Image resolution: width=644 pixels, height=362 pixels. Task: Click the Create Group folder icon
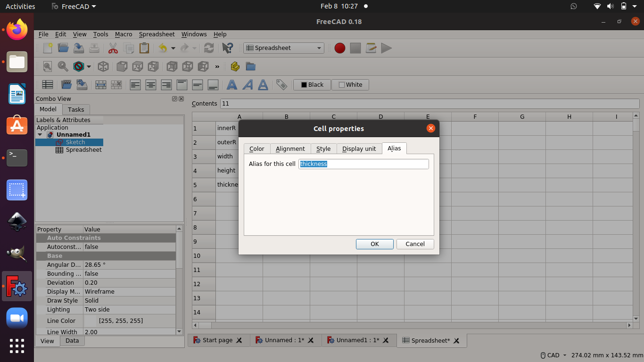pyautogui.click(x=251, y=66)
